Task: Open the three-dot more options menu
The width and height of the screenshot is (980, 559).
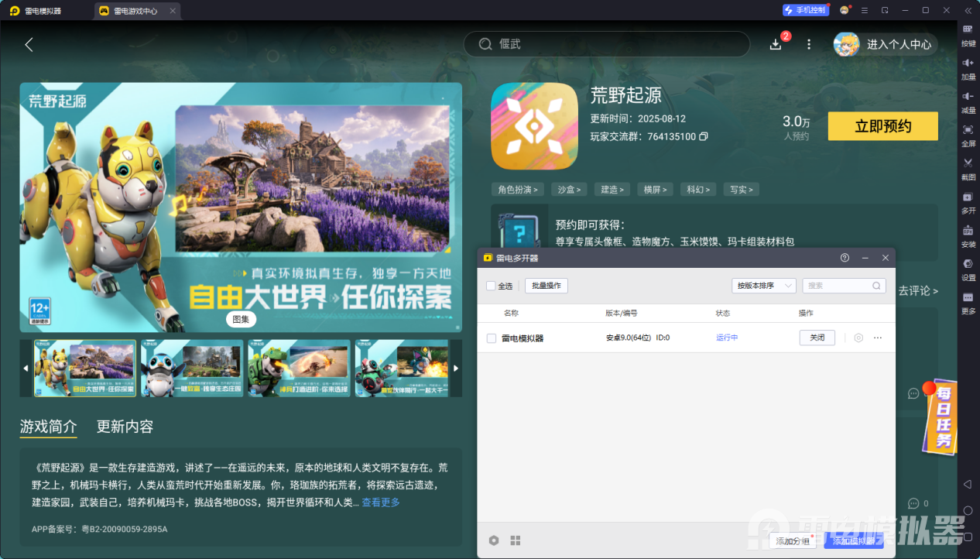Action: click(x=809, y=44)
